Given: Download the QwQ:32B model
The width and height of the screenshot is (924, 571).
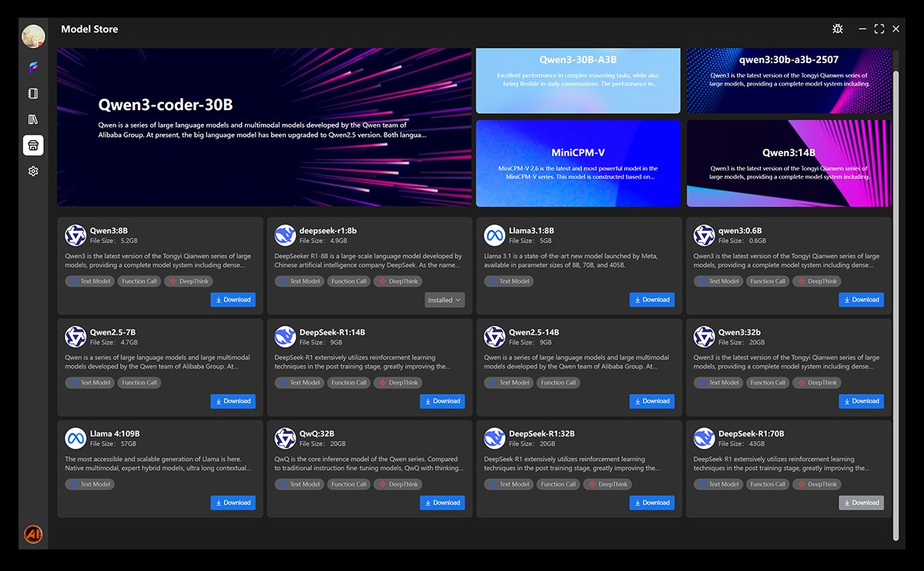Looking at the screenshot, I should [x=443, y=503].
